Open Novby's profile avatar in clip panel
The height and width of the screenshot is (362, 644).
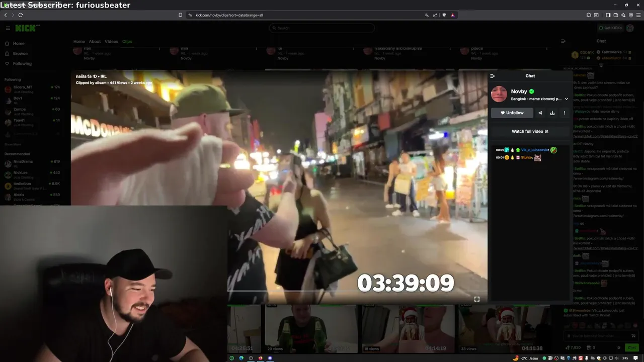coord(499,95)
